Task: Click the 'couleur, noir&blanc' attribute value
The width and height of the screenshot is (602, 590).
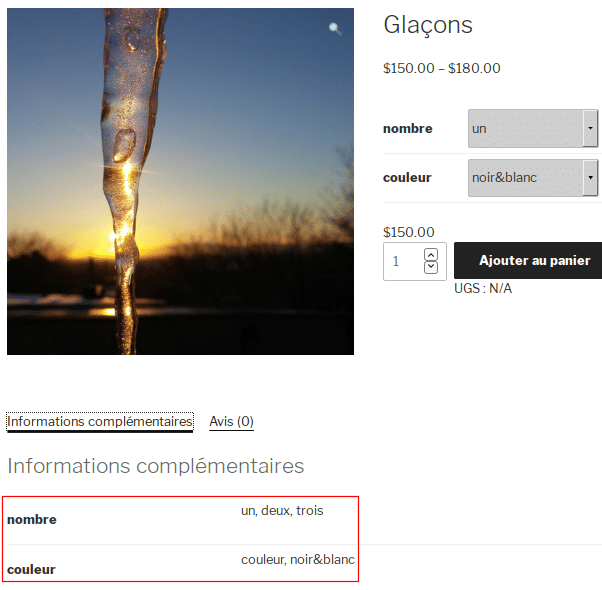Action: click(298, 560)
